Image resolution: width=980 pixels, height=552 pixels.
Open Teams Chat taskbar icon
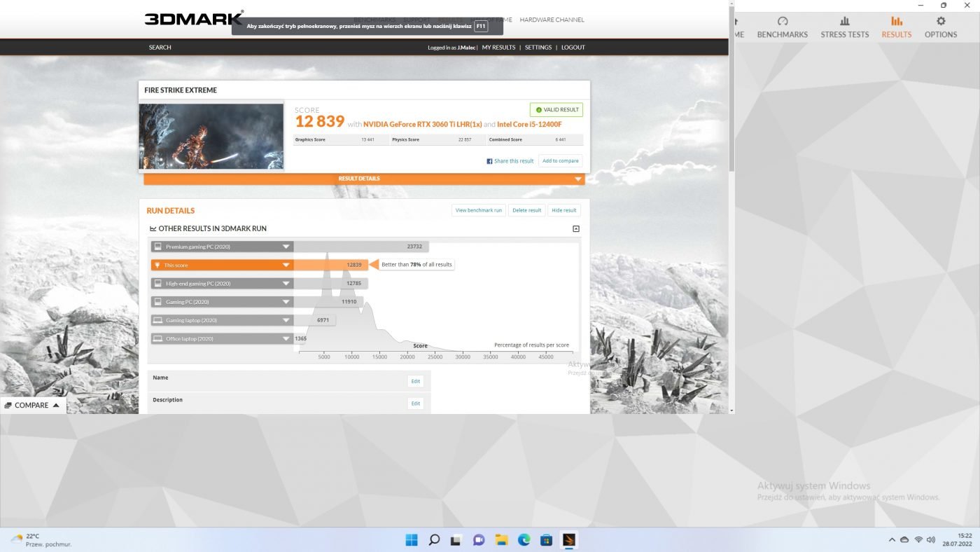[479, 540]
